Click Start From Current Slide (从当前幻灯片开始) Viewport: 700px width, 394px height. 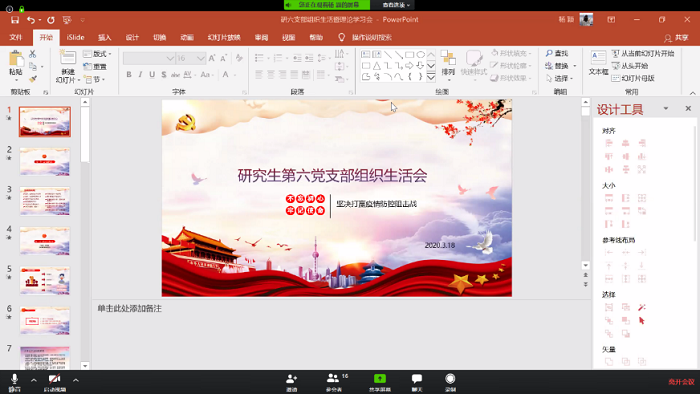(643, 53)
